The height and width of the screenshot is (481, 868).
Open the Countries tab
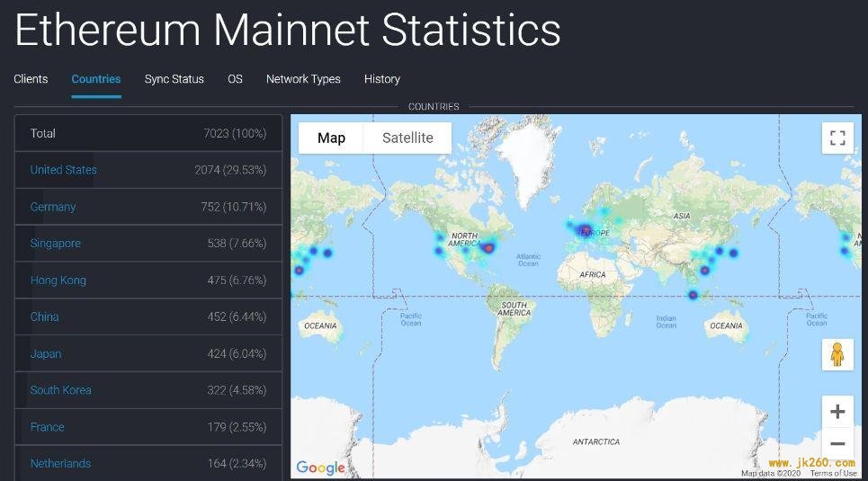pyautogui.click(x=95, y=79)
